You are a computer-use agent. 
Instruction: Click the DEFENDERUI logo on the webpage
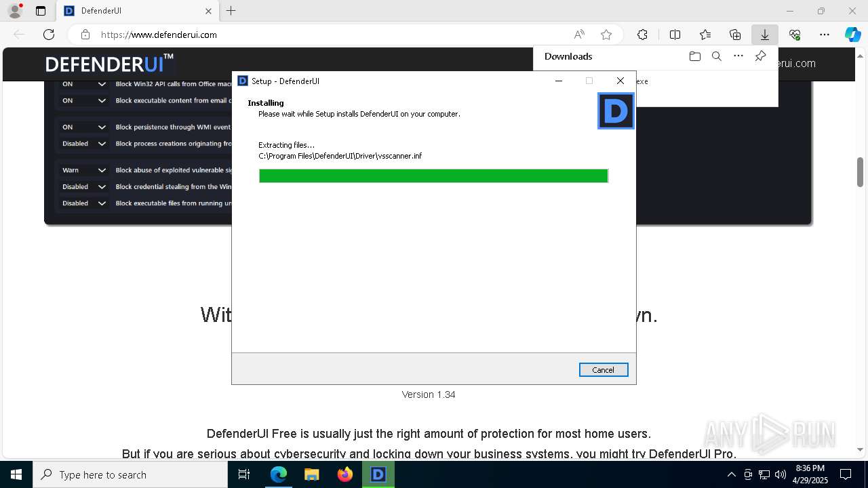[x=109, y=64]
